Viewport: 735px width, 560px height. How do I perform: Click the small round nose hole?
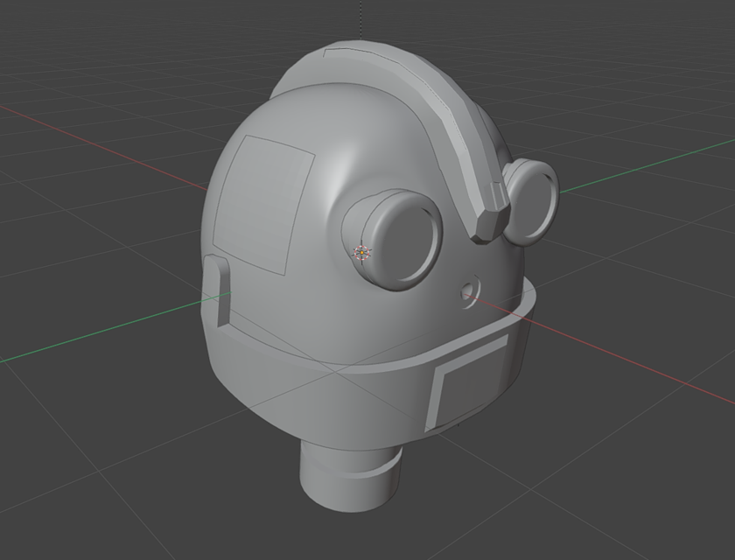coord(469,290)
